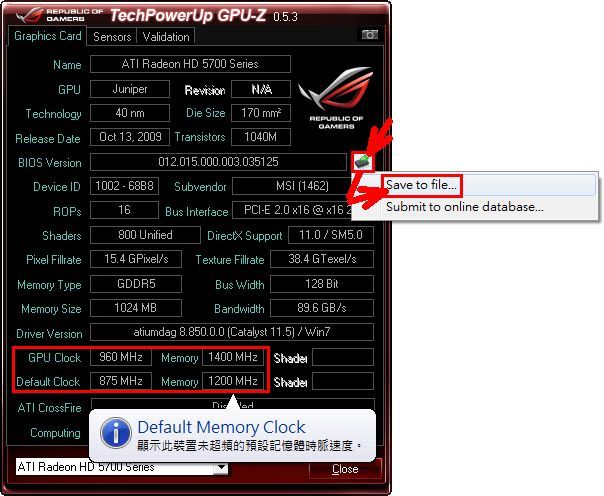This screenshot has height=496, width=604.
Task: Click the DirectX Support value 11.0 / SM5.0
Action: (x=331, y=235)
